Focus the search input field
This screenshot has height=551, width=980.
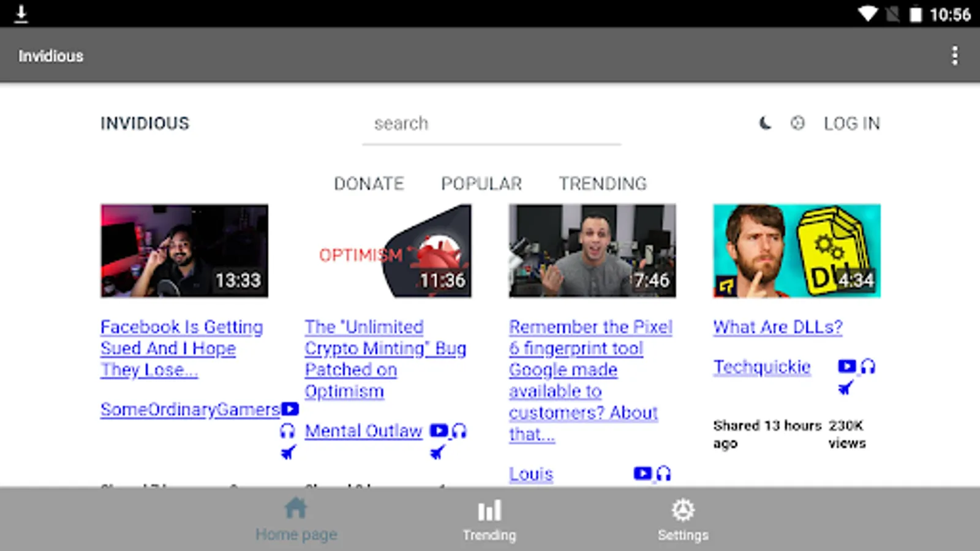tap(492, 124)
